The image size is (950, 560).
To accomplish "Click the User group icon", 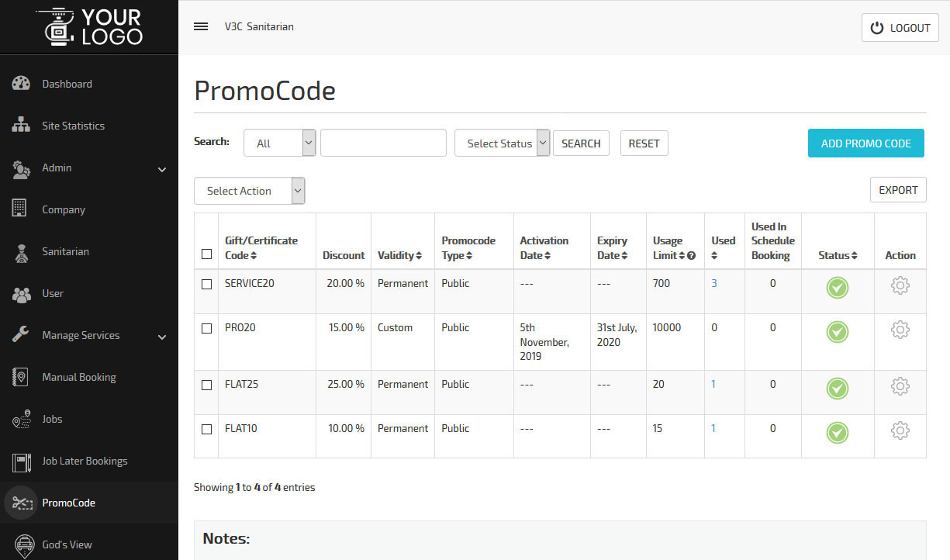I will 21,294.
